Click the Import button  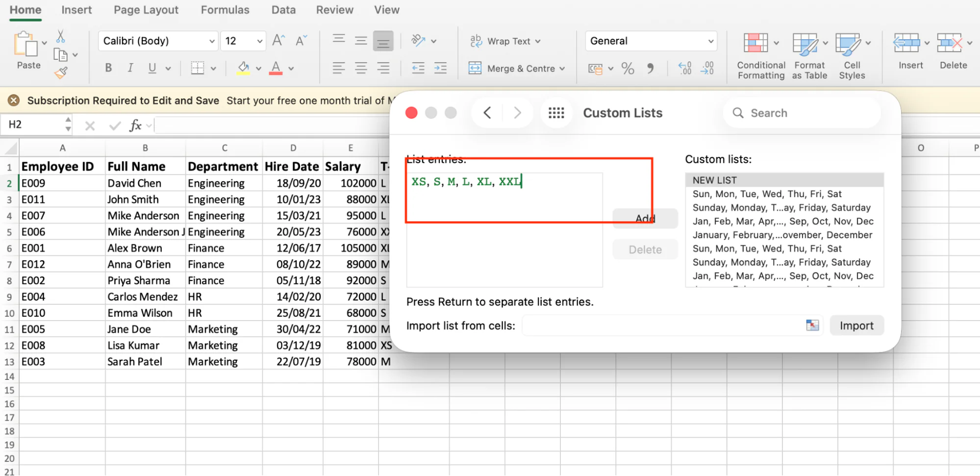(856, 326)
